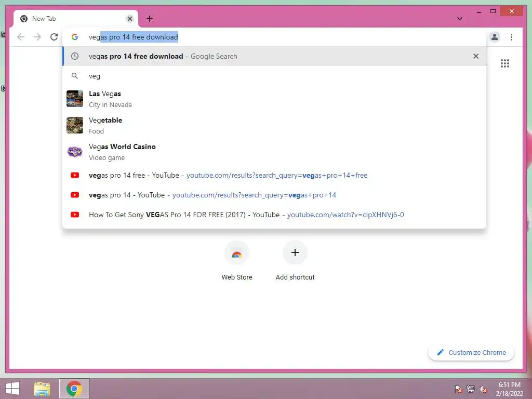This screenshot has width=532, height=399.
Task: Open the Windows Start button
Action: (12, 389)
